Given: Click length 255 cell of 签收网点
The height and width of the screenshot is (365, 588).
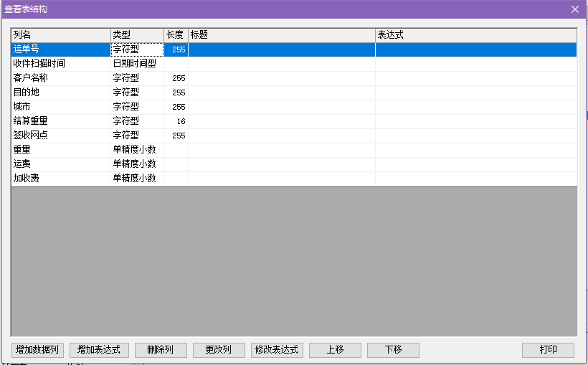Looking at the screenshot, I should pos(176,136).
